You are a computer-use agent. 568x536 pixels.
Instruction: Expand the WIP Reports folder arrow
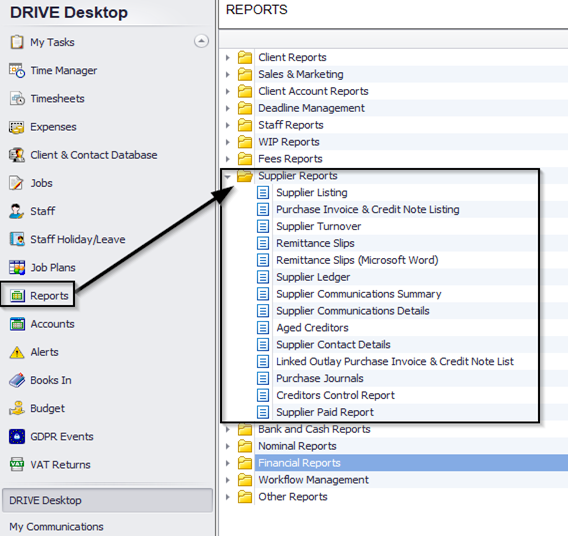[x=227, y=142]
